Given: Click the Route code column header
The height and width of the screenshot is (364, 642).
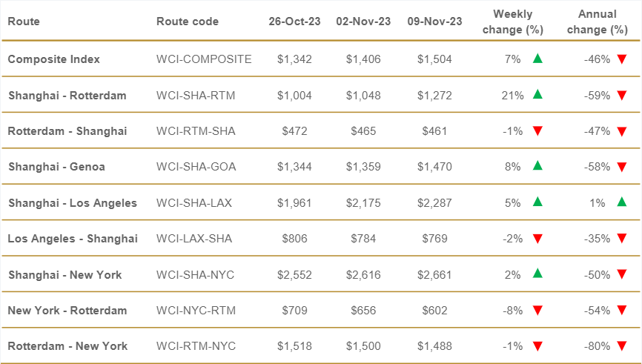Looking at the screenshot, I should pos(188,21).
